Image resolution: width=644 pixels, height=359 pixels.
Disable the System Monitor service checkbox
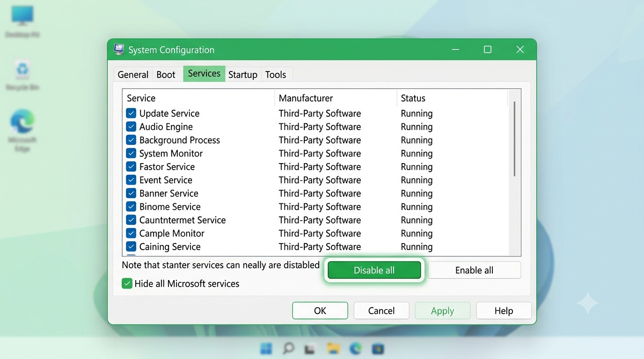(x=131, y=153)
